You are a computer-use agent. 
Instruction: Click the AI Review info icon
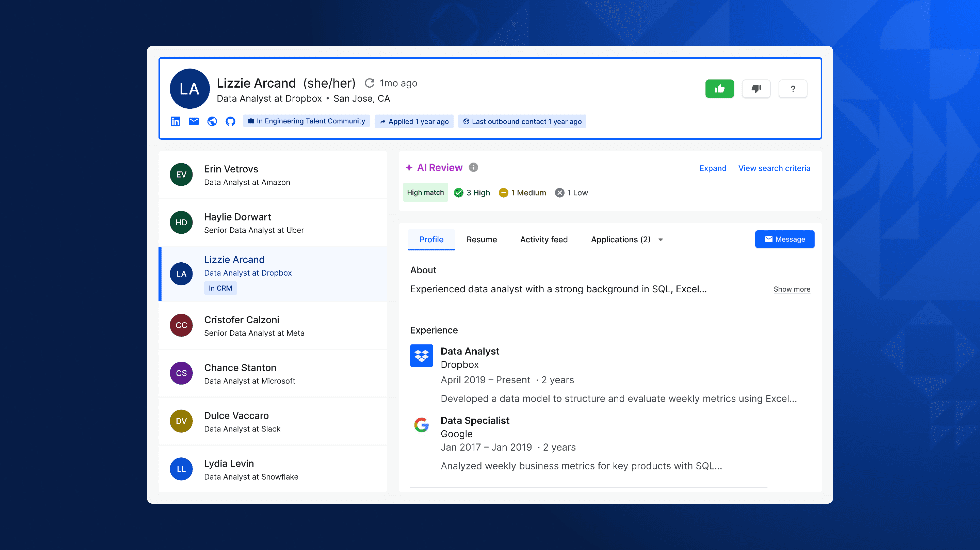click(x=473, y=167)
